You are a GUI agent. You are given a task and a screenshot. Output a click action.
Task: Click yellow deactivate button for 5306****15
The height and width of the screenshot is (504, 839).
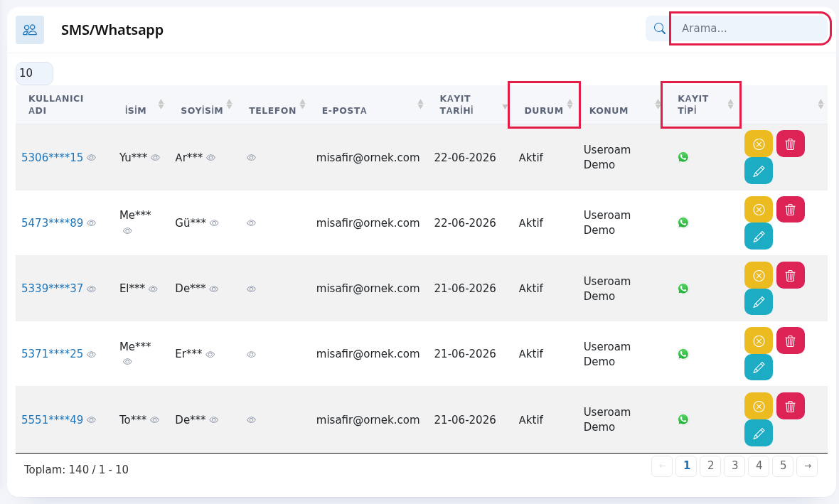click(x=759, y=144)
